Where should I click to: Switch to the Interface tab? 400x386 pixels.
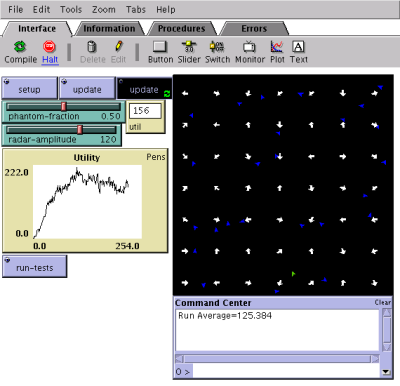[x=37, y=29]
